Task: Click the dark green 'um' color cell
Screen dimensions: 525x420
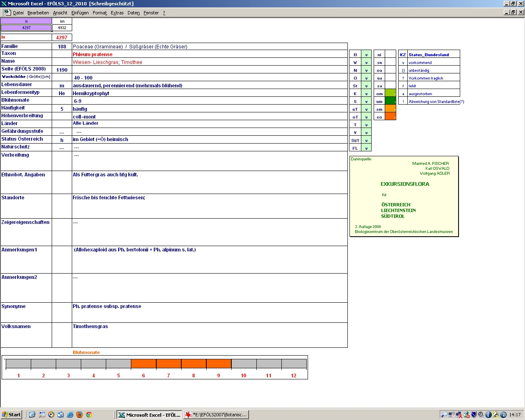Action: coord(390,101)
